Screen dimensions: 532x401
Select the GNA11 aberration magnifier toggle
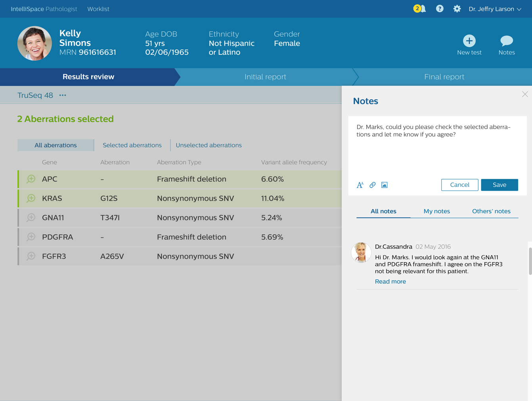coord(31,218)
